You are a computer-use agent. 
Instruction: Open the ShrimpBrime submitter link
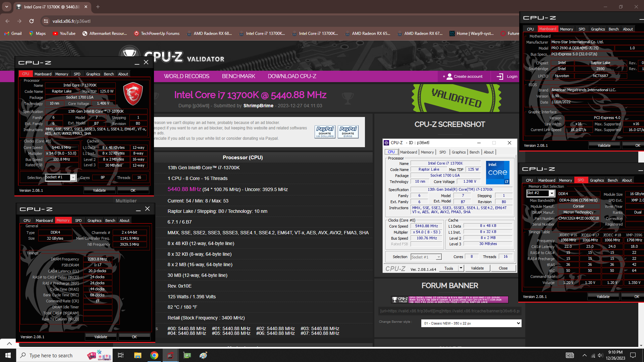pyautogui.click(x=258, y=106)
